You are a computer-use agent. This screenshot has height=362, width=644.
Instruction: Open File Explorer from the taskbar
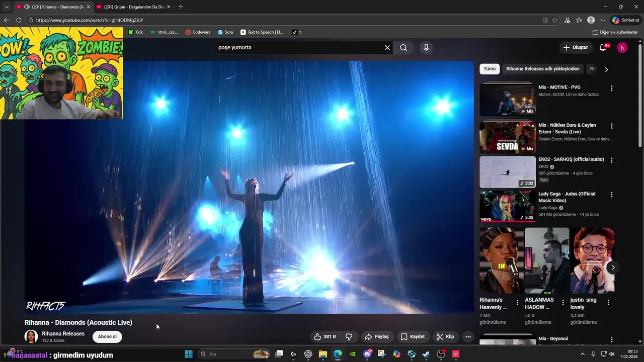pyautogui.click(x=323, y=354)
